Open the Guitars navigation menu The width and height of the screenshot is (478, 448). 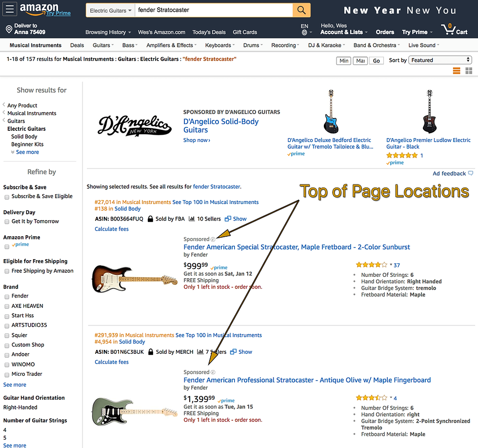coord(102,45)
